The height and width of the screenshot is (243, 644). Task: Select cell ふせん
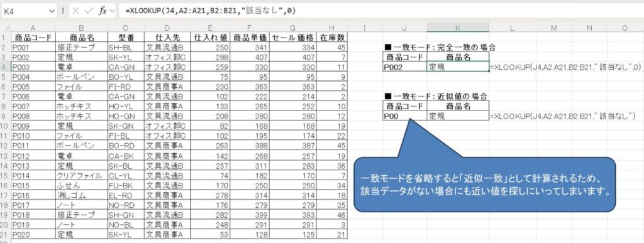point(81,185)
